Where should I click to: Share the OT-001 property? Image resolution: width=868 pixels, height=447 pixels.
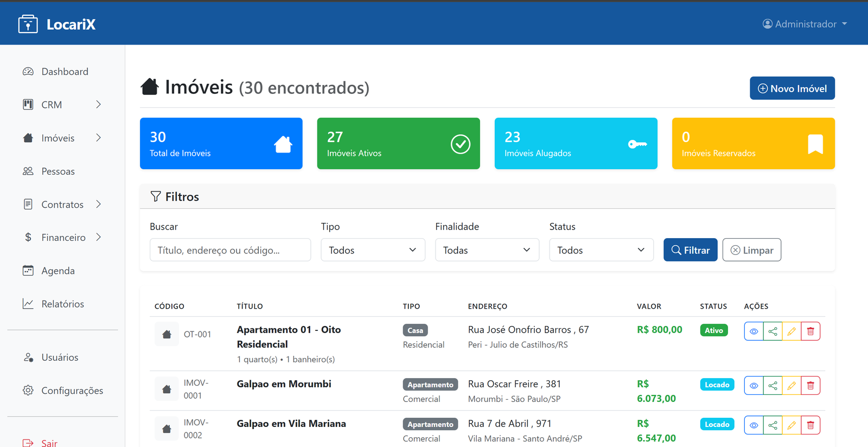coord(773,331)
